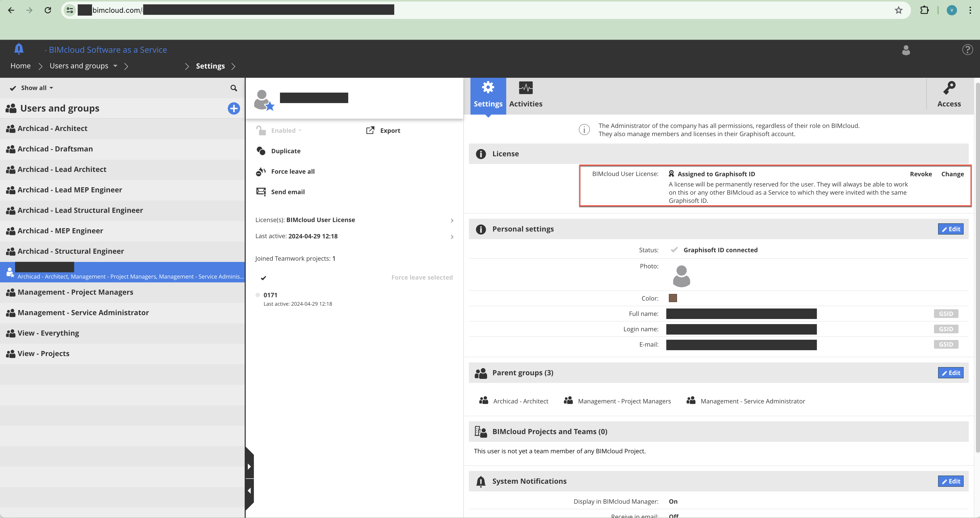Open Chrome profile avatar V
Image resolution: width=980 pixels, height=518 pixels.
951,10
